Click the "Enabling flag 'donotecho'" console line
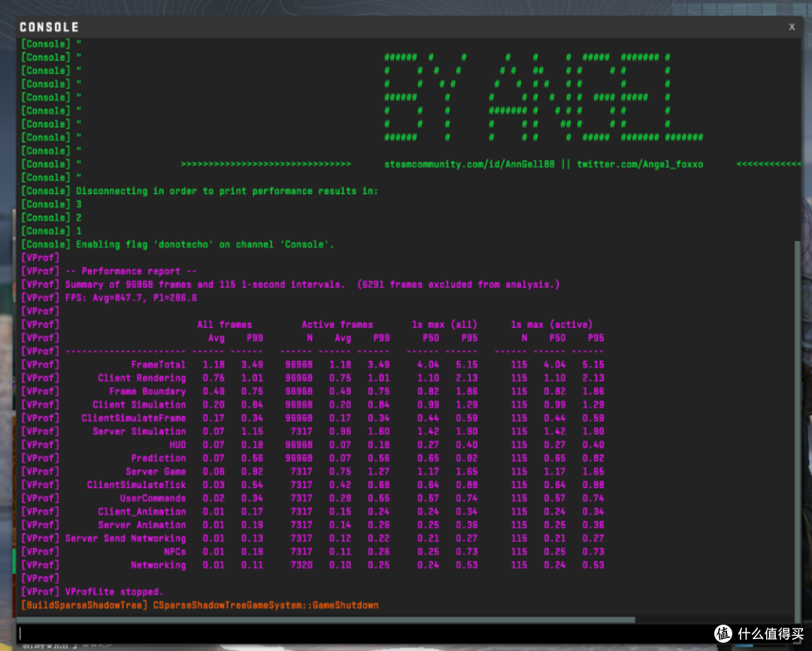 click(177, 244)
